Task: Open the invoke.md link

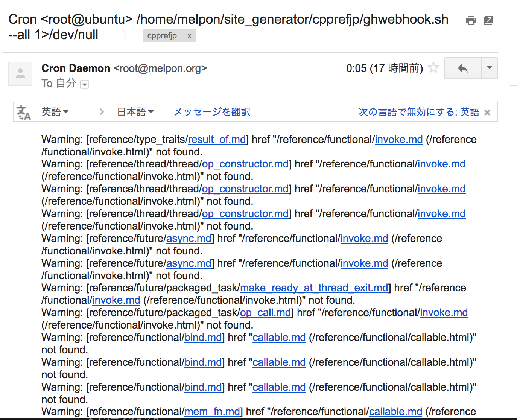Action: pyautogui.click(x=398, y=139)
